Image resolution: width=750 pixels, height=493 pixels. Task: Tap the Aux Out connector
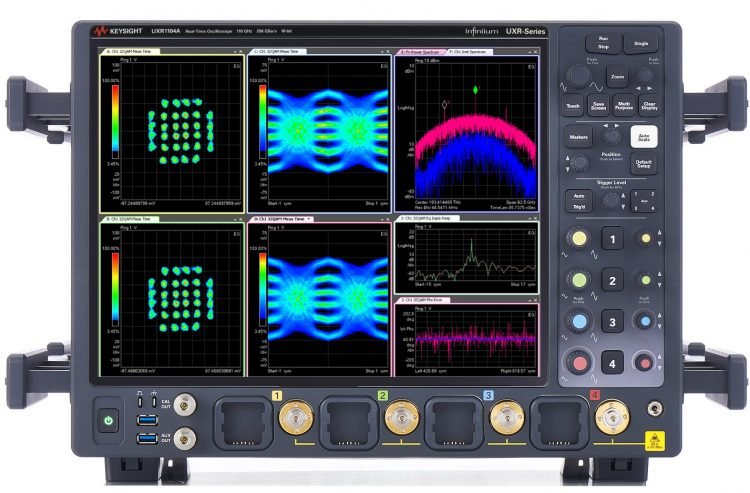(185, 438)
